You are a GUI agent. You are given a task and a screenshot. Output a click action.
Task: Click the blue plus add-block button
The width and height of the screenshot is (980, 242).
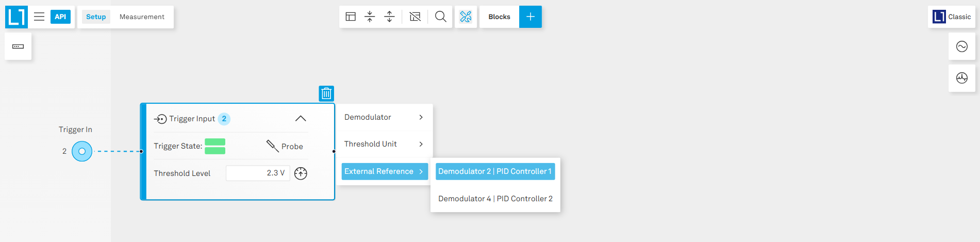point(530,17)
